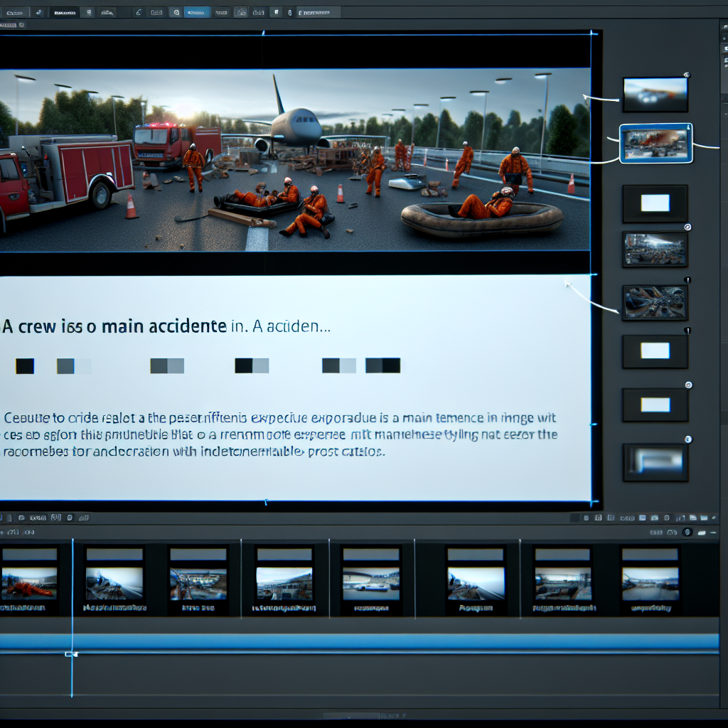Viewport: 728px width, 728px height.
Task: Click the playhead handle at the timeline bottom
Action: point(70,654)
